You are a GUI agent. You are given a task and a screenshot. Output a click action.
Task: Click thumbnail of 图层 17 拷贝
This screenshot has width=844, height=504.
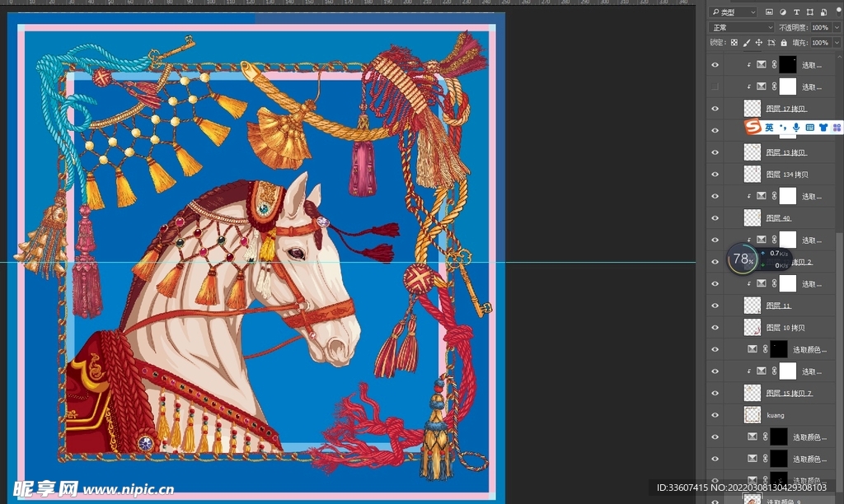[x=752, y=109]
